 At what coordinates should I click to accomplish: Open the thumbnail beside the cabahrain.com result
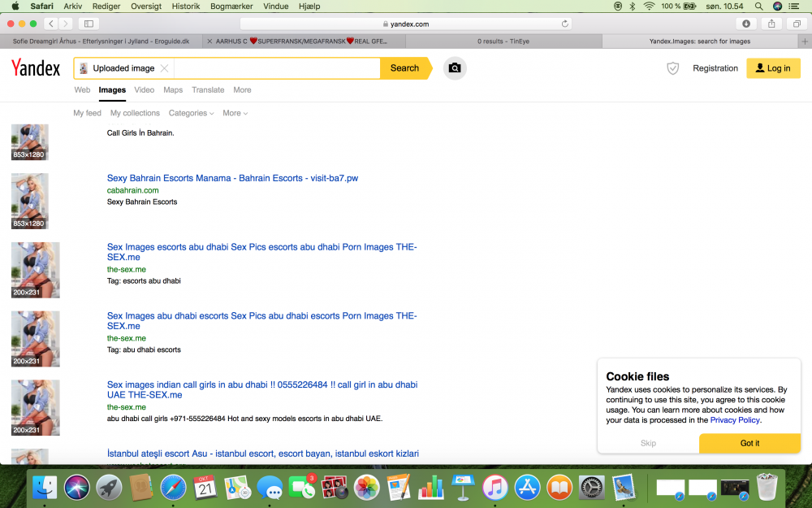coord(29,201)
